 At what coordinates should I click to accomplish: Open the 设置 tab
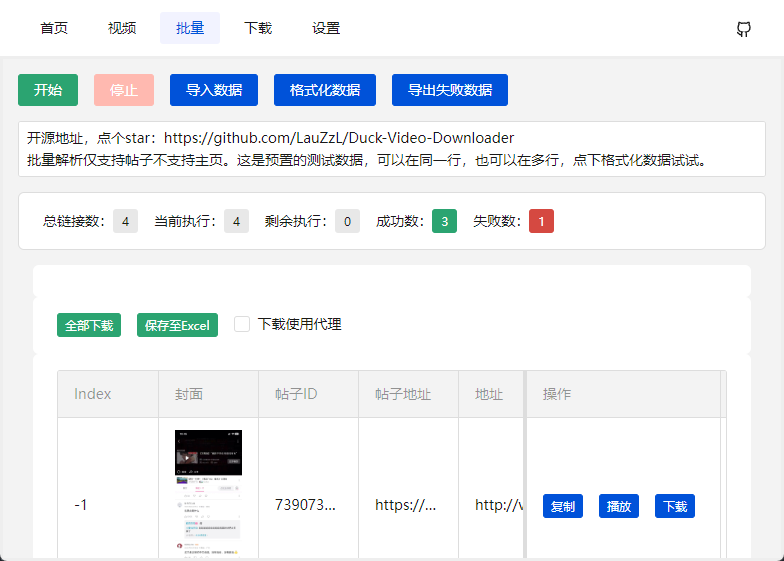pyautogui.click(x=326, y=28)
